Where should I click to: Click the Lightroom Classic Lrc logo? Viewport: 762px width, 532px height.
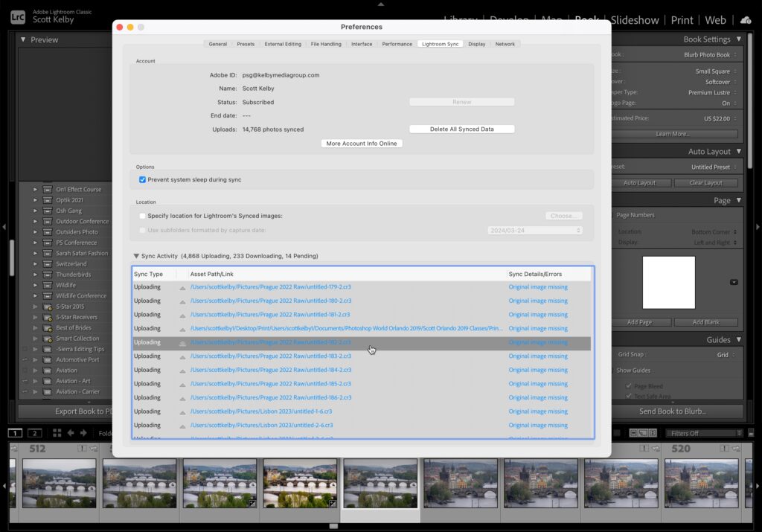point(16,16)
